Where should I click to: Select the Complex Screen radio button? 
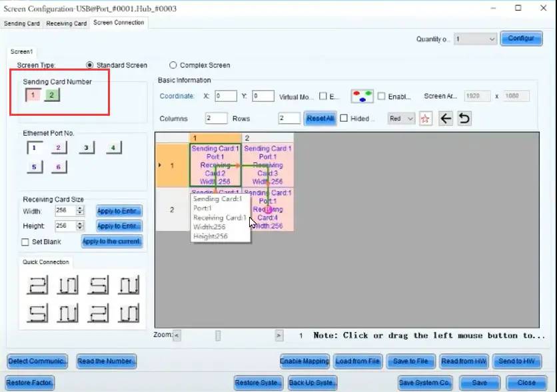(x=173, y=65)
